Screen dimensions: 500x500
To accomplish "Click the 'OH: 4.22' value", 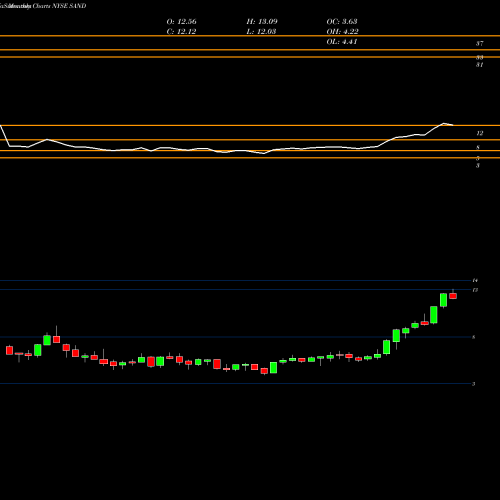I will pos(343,32).
